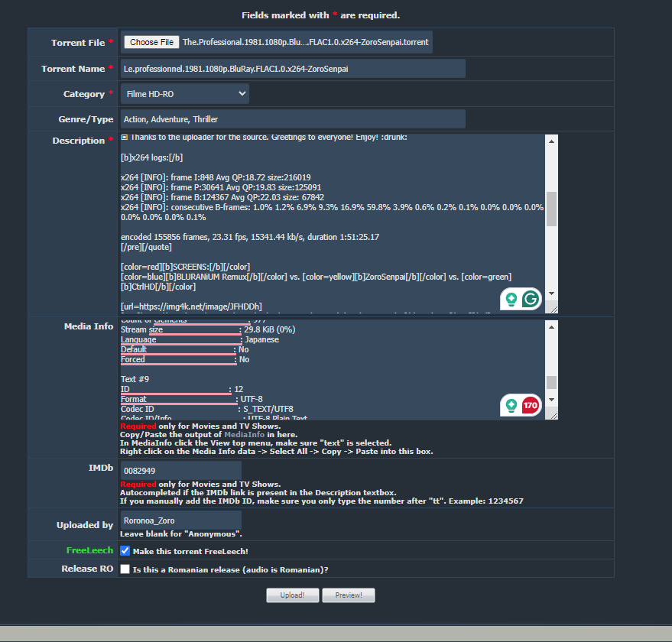Uncheck the Make this torrent FreeLeech checkbox
672x642 pixels.
(x=125, y=550)
